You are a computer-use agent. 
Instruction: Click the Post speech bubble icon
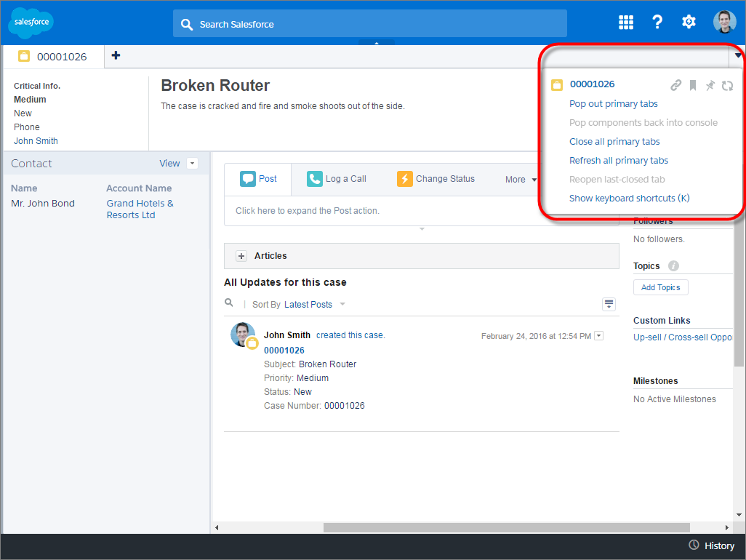(x=247, y=179)
